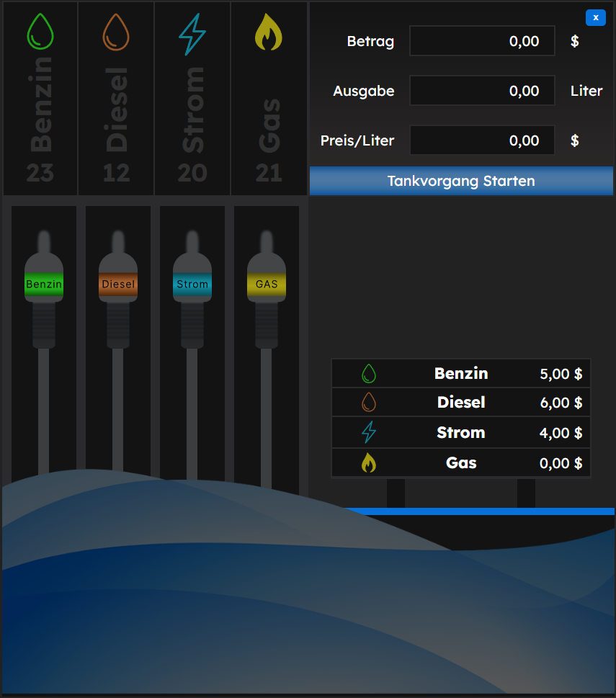Select the blue Strom lightning icon
Image resolution: width=616 pixels, height=698 pixels.
(192, 32)
